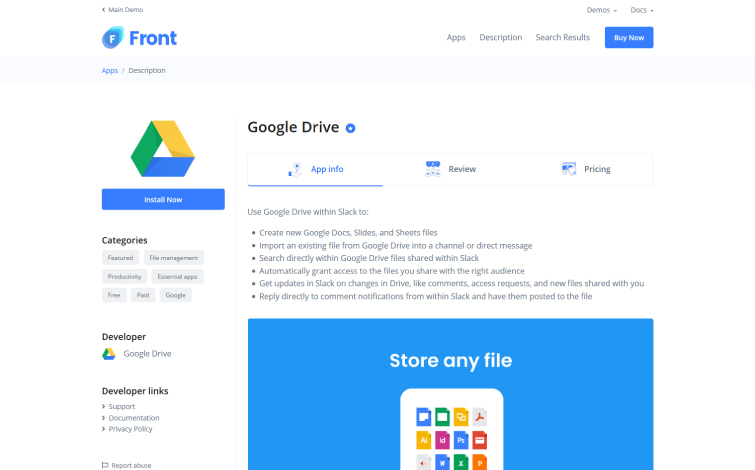
Task: Click the Pricing tab icon
Action: [x=568, y=169]
